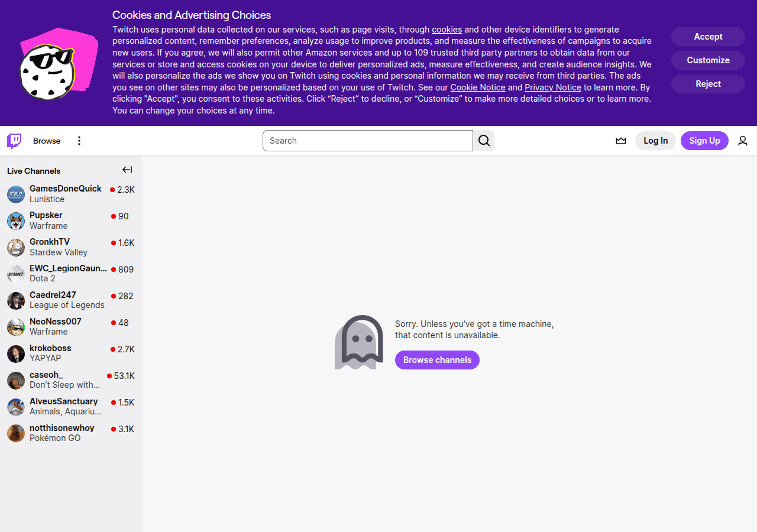Click the Pokémon GO game label
The width and height of the screenshot is (757, 532).
click(55, 438)
